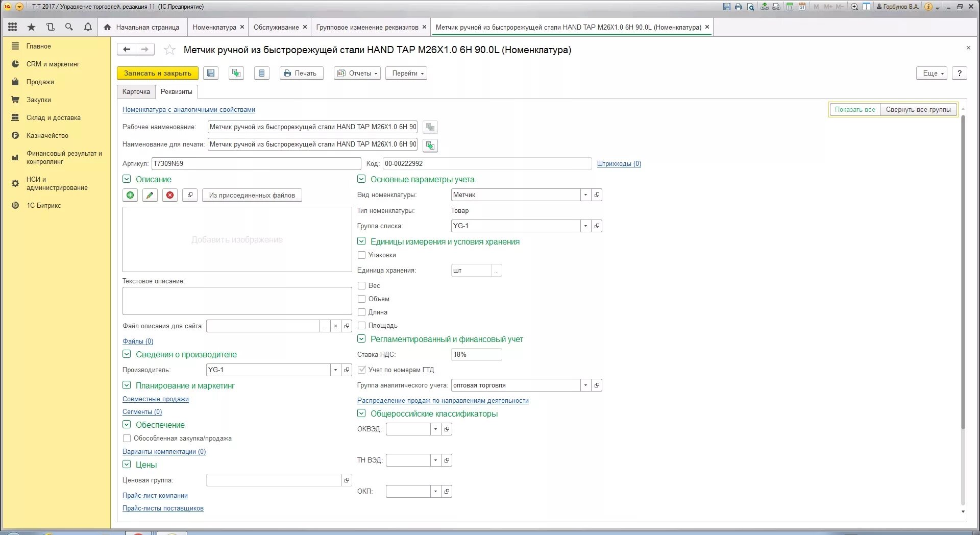
Task: Click Записать и закрыть button
Action: tap(158, 73)
